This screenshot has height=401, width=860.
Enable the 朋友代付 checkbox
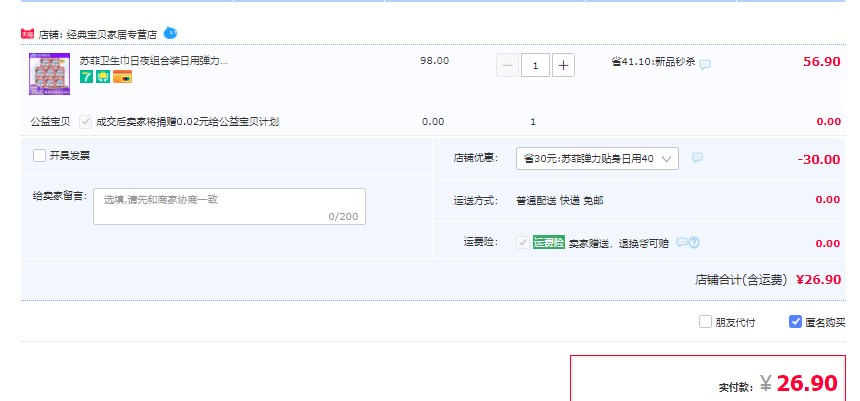point(705,322)
